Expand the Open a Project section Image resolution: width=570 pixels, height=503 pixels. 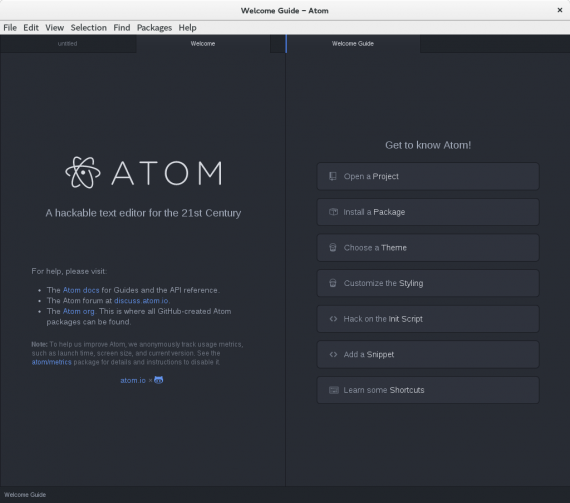[x=428, y=176]
